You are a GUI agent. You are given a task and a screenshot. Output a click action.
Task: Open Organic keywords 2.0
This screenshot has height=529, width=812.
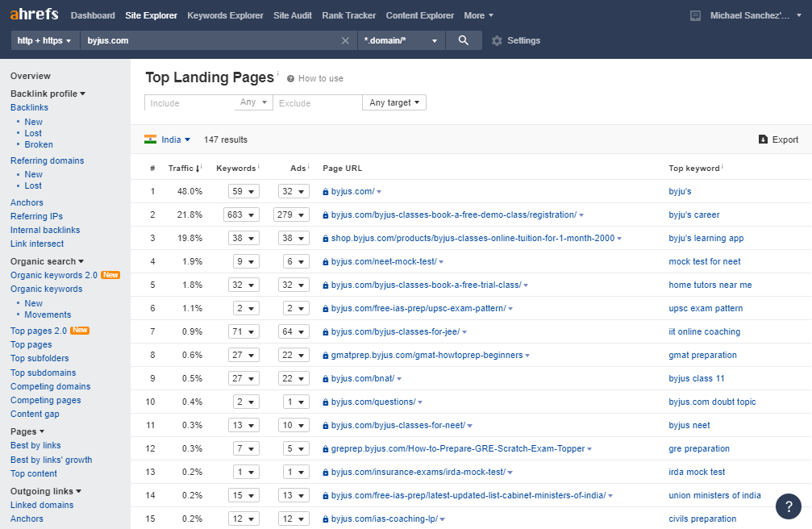point(54,275)
